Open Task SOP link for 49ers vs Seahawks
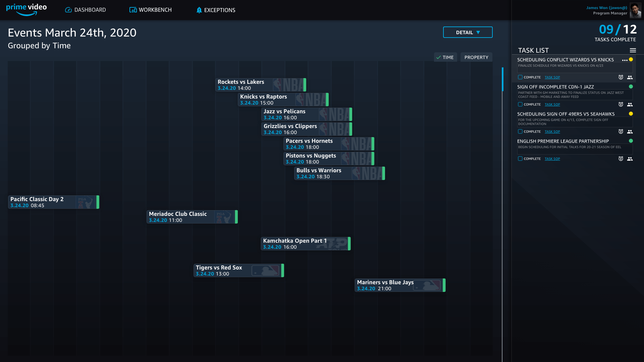This screenshot has height=362, width=644. (552, 132)
